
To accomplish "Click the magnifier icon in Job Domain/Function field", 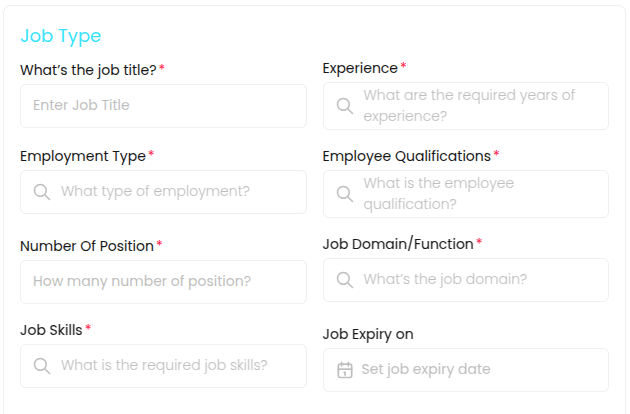I will [344, 280].
